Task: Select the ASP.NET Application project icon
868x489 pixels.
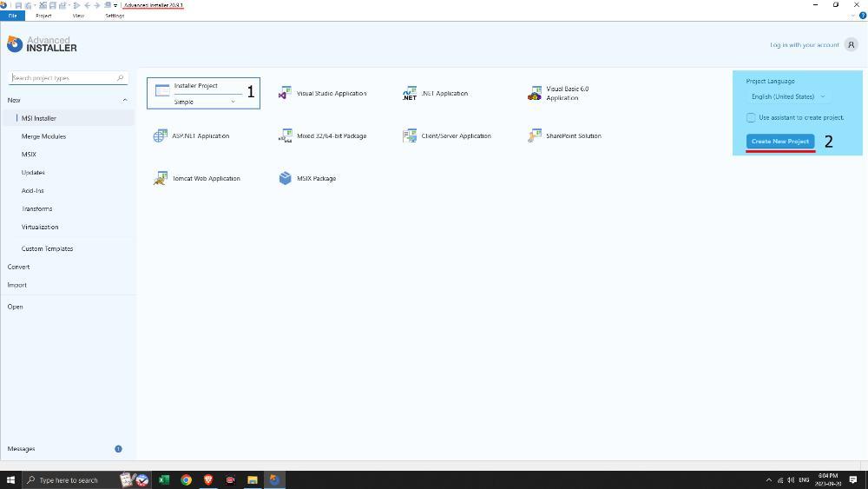Action: 160,135
